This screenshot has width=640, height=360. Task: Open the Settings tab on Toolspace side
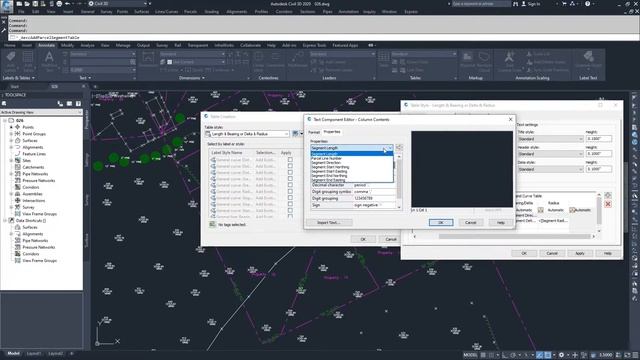pos(87,160)
